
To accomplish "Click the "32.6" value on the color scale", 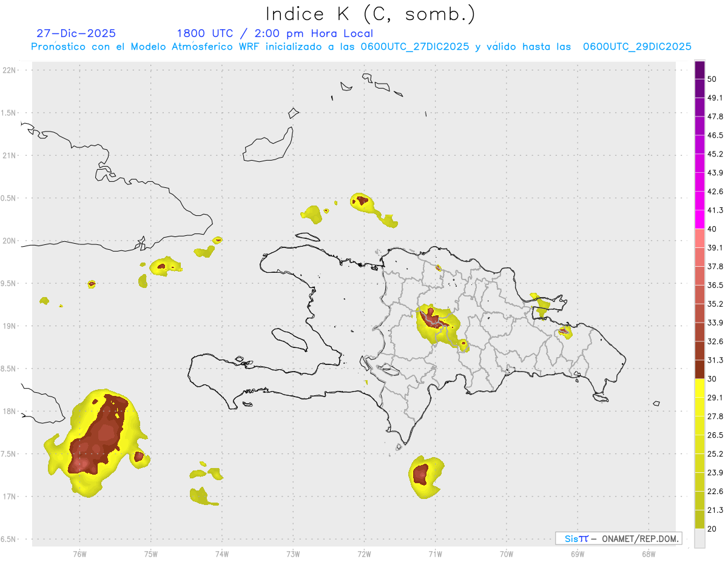I will (x=715, y=341).
